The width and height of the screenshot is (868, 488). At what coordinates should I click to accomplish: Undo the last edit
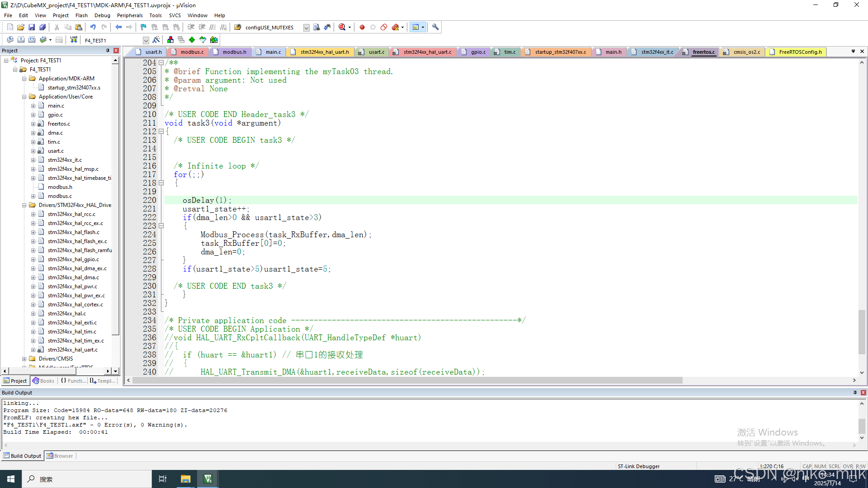tap(93, 27)
